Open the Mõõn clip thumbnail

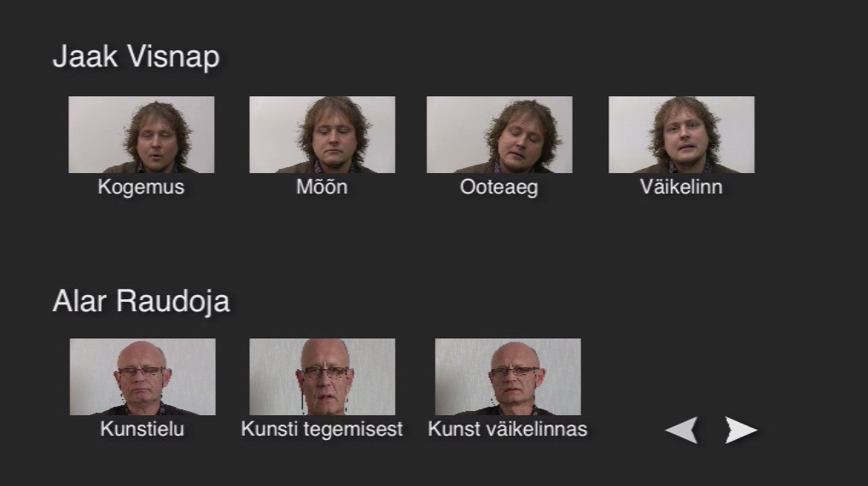[322, 135]
